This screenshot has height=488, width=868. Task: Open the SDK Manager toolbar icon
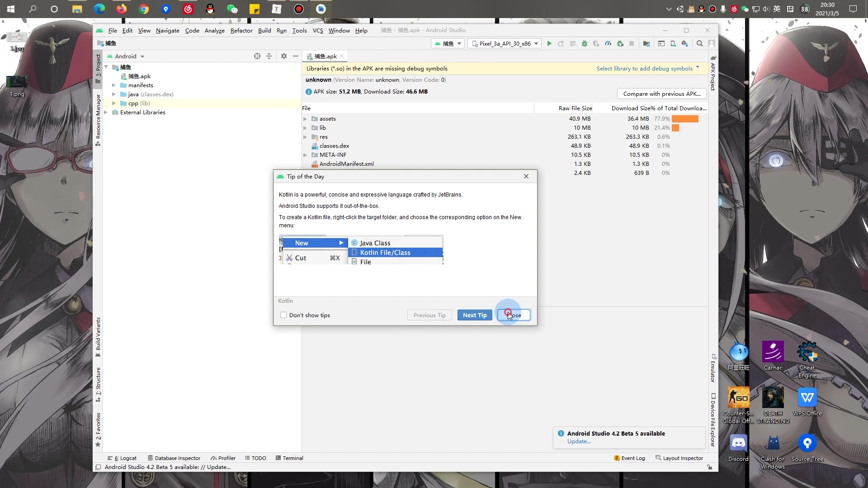tap(685, 43)
